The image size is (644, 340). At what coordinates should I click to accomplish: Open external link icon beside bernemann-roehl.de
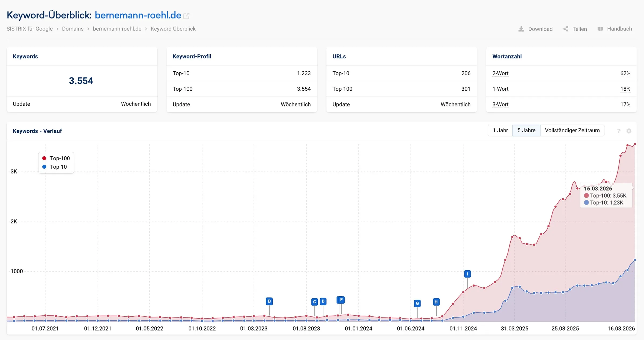point(186,16)
